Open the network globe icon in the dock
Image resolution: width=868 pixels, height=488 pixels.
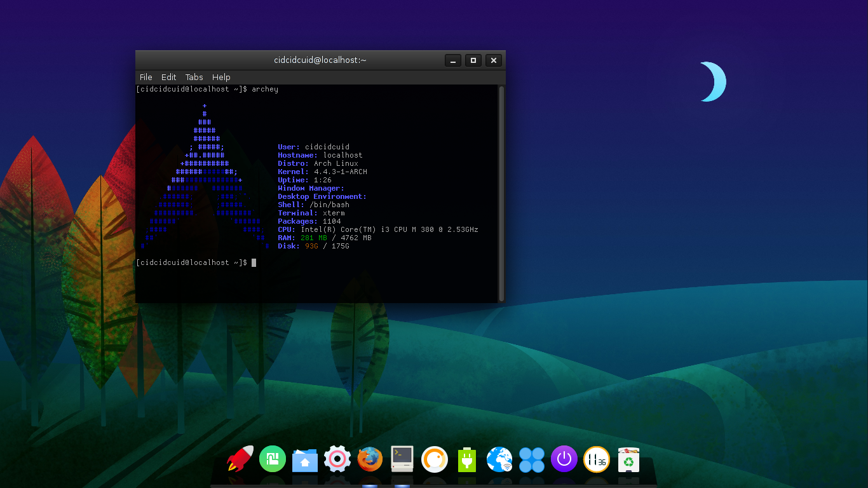point(499,459)
